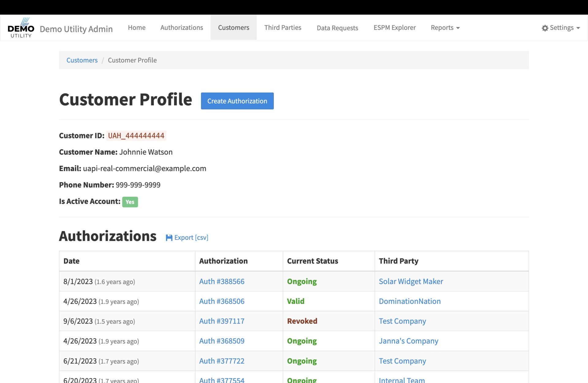
Task: Open DominationNation third party link
Action: [x=409, y=301]
